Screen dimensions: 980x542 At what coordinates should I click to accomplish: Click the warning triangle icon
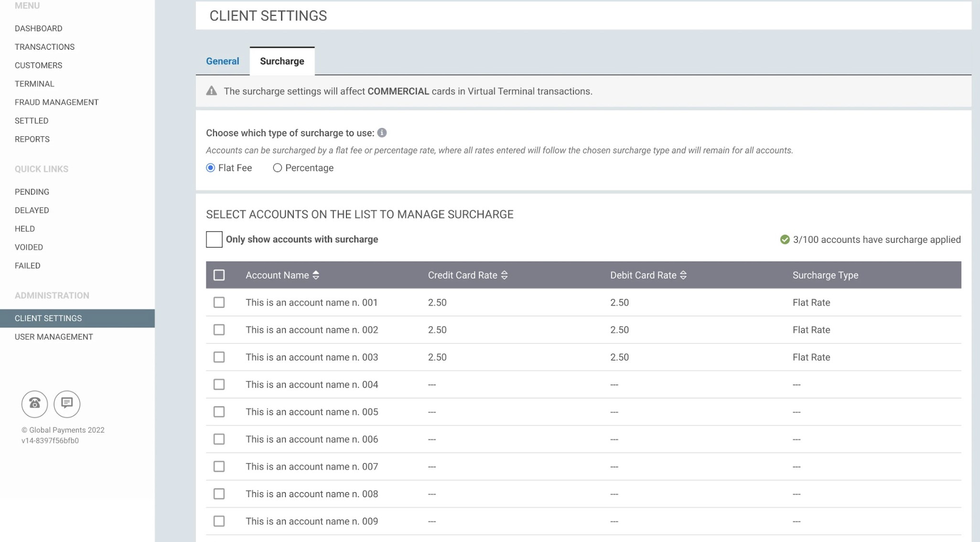[x=212, y=91]
